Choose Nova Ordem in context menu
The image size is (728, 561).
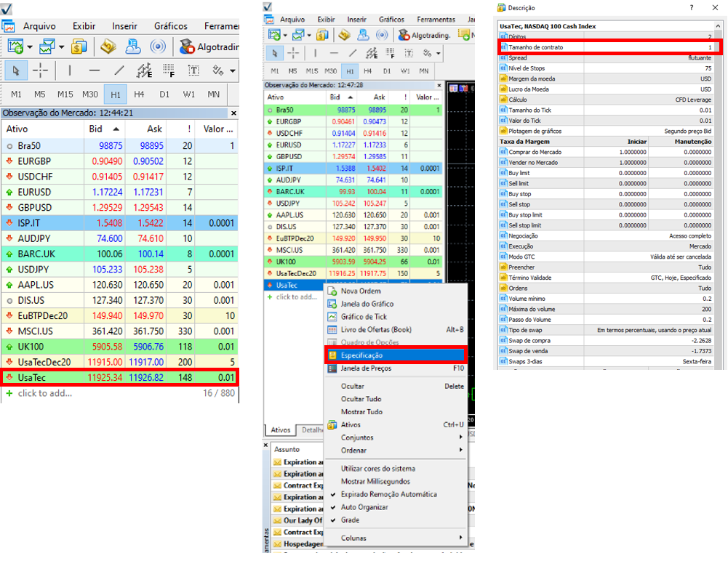[x=396, y=291]
